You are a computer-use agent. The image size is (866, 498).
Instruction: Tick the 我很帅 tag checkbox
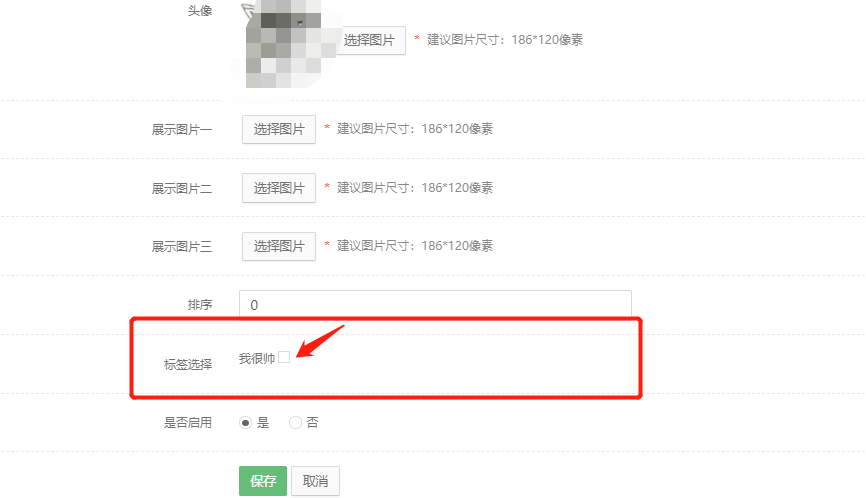[284, 357]
